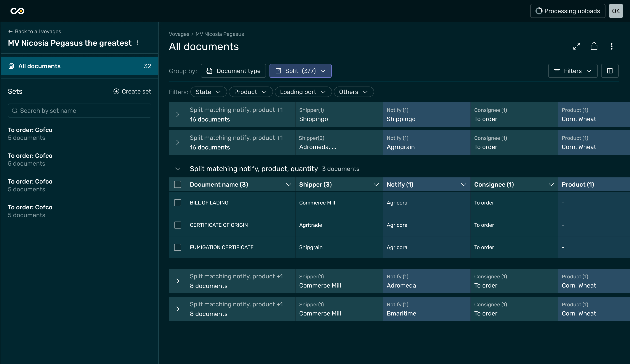Tick the select-all header checkbox
630x364 pixels.
177,184
